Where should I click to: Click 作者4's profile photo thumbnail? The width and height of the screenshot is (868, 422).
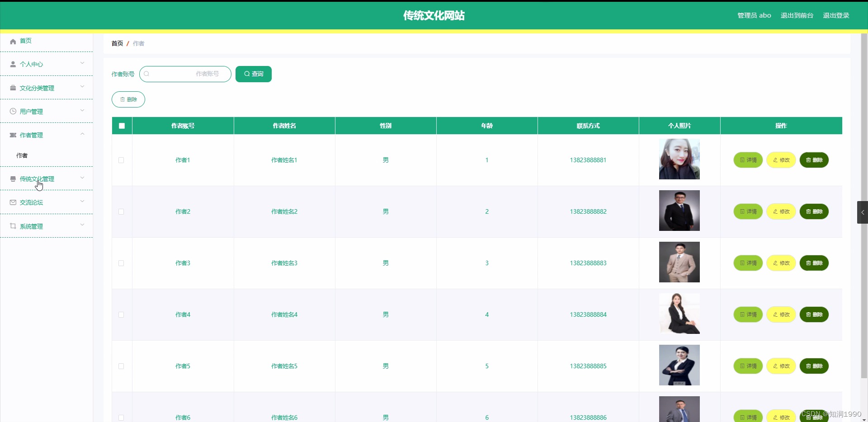click(679, 314)
